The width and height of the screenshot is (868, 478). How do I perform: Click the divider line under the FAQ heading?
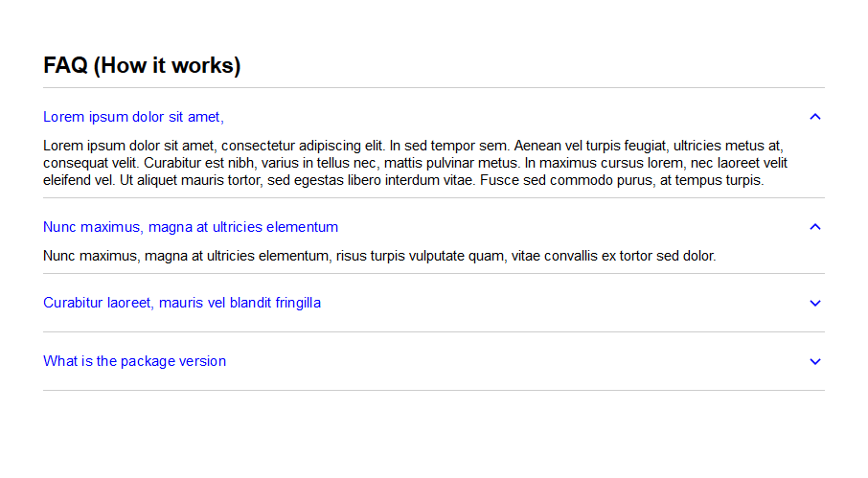[434, 87]
